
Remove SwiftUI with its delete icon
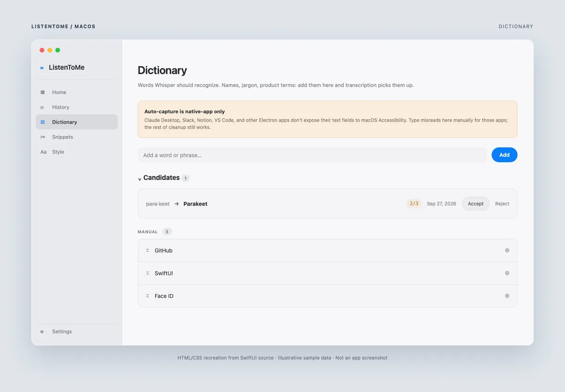[x=507, y=273]
